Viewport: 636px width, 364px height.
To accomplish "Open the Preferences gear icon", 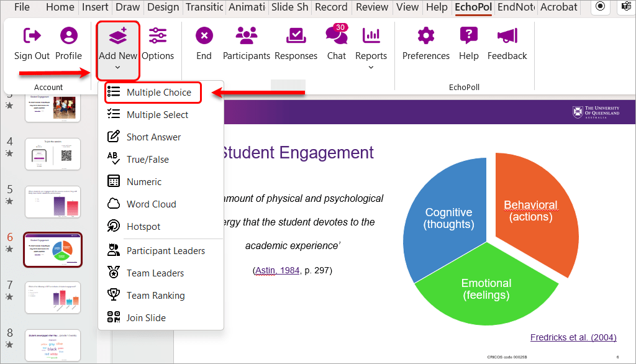I will tap(426, 35).
